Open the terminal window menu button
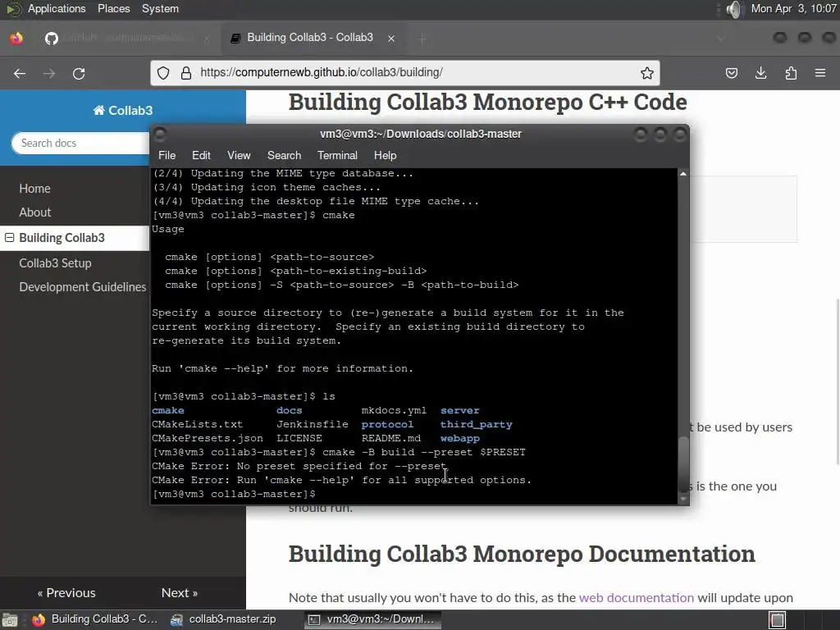The height and width of the screenshot is (630, 840). 160,134
